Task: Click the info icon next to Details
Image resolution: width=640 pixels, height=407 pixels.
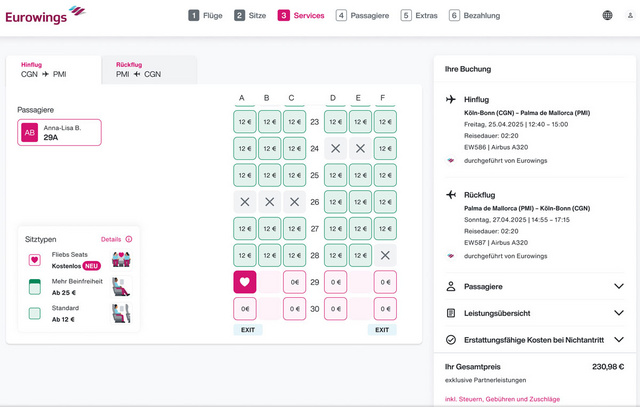Action: tap(129, 240)
